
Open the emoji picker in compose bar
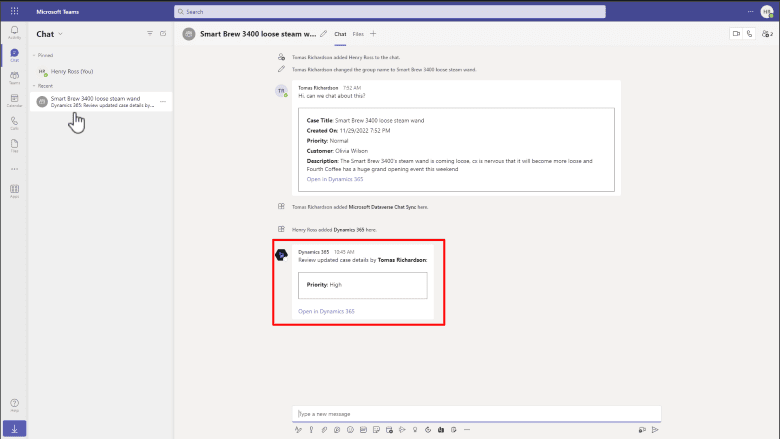coord(350,430)
